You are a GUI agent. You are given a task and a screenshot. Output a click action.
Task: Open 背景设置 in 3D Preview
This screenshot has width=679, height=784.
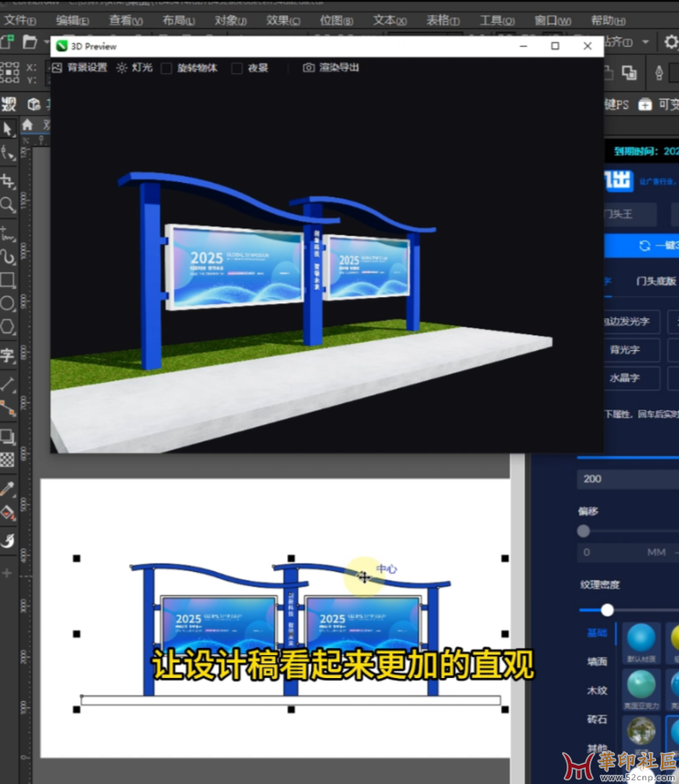point(80,68)
